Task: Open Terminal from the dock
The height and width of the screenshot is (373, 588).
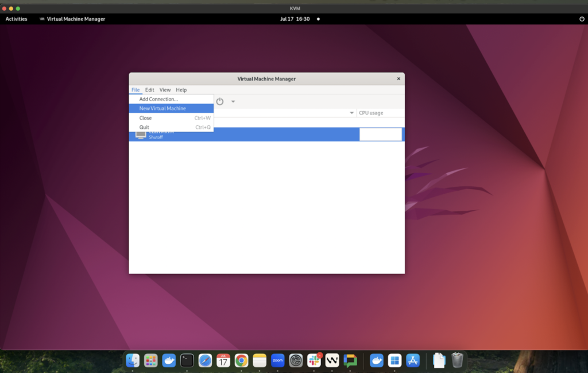Action: [x=187, y=360]
